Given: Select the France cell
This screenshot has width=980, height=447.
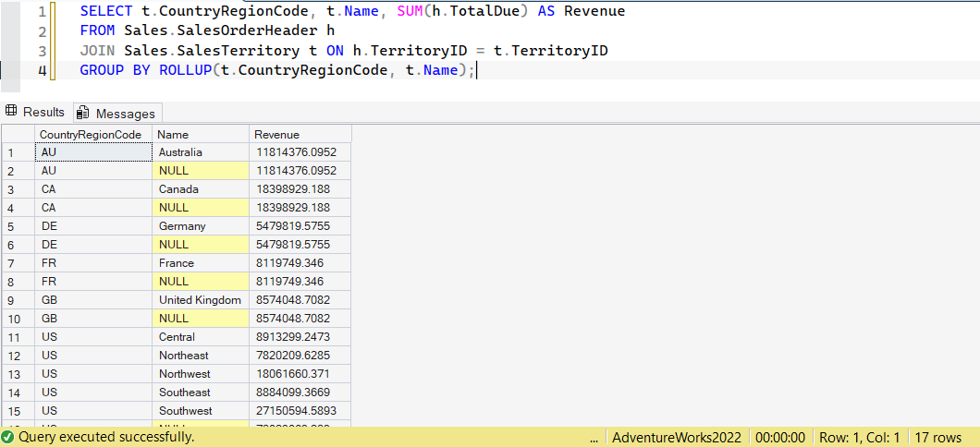Looking at the screenshot, I should click(201, 263).
